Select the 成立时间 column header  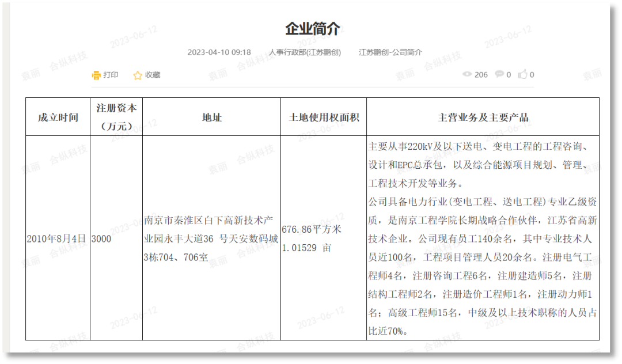58,117
